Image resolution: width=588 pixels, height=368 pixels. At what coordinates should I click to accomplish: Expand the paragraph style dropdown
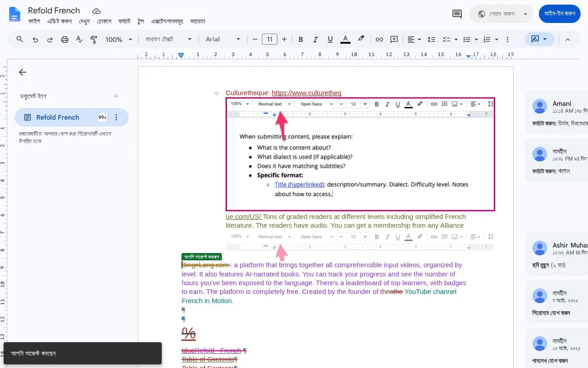pos(169,40)
